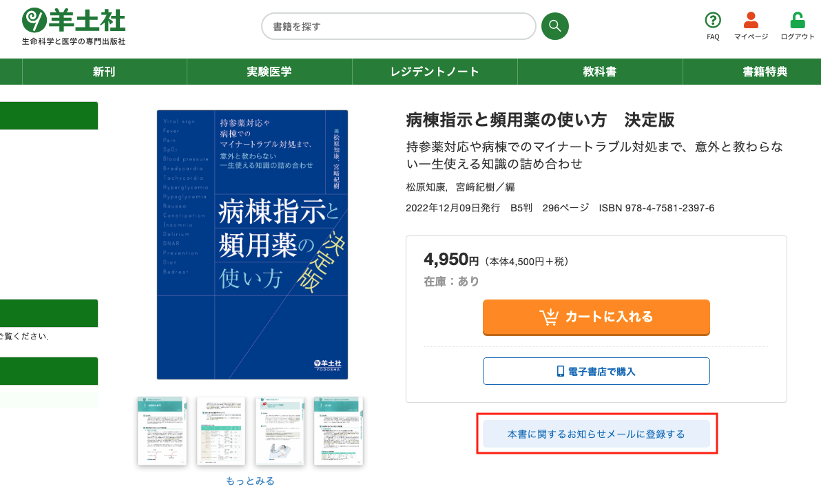
Task: Click the green search magnifier icon
Action: [555, 26]
